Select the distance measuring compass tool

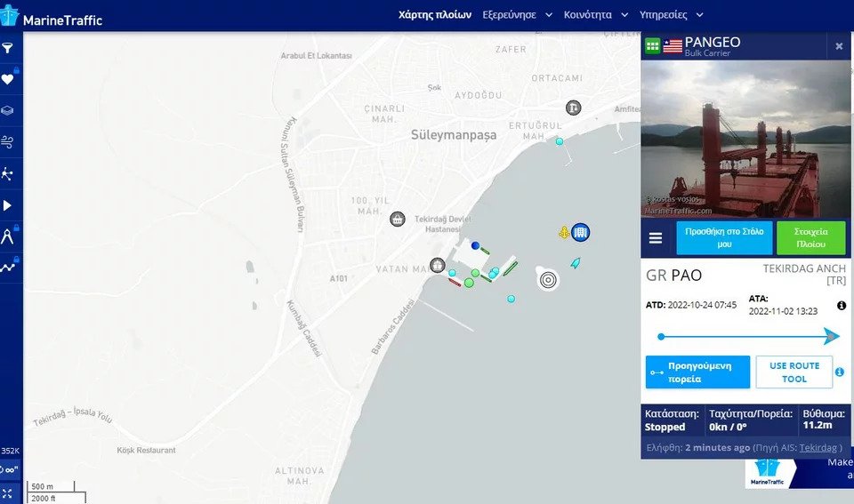tap(8, 236)
